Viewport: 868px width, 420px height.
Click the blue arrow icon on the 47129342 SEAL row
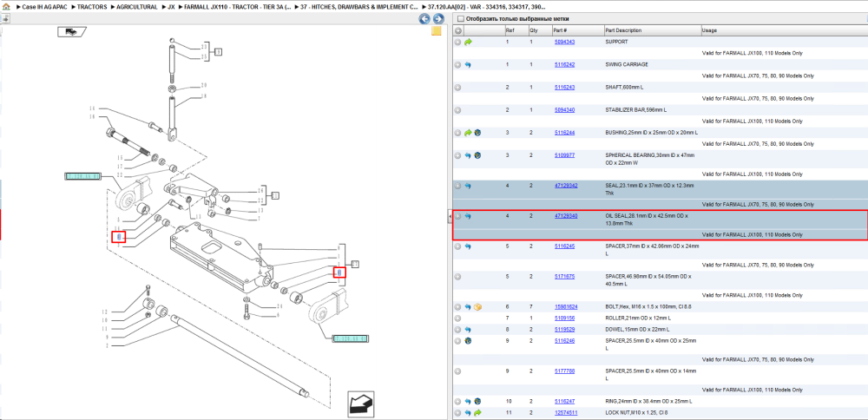468,186
